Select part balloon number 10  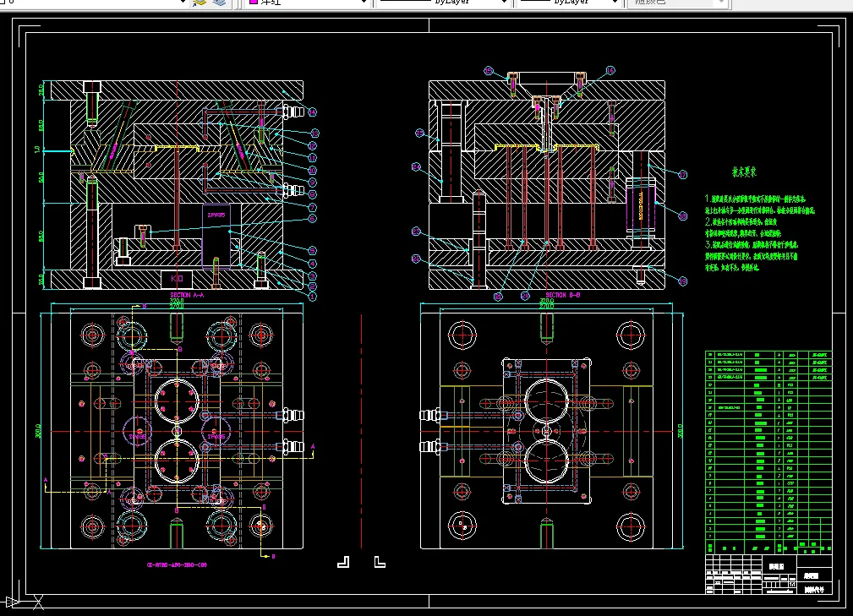[x=313, y=171]
